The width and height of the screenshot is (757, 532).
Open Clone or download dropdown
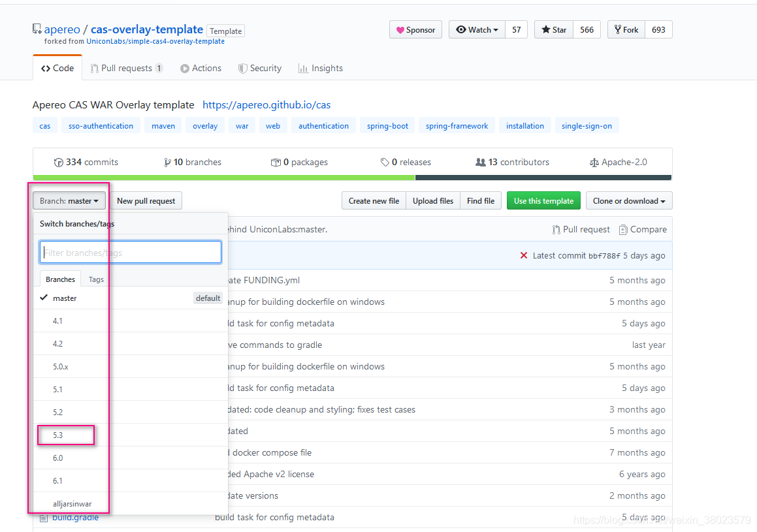(x=629, y=200)
